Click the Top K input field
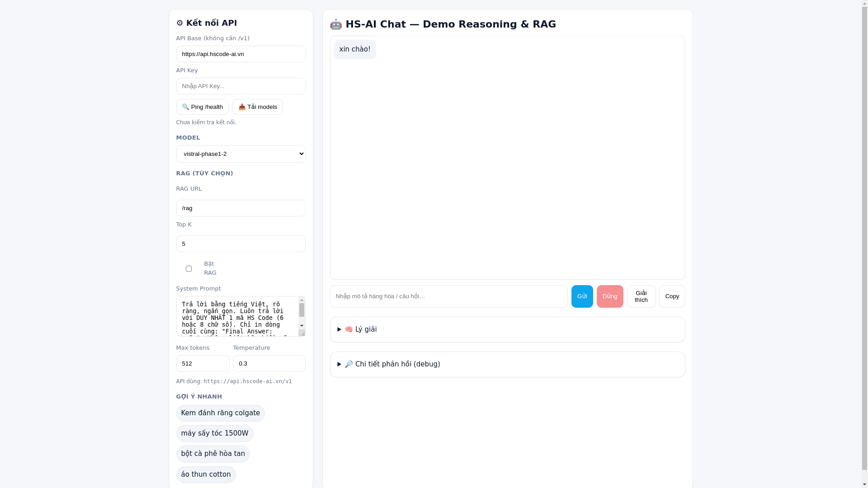The image size is (868, 488). click(241, 244)
